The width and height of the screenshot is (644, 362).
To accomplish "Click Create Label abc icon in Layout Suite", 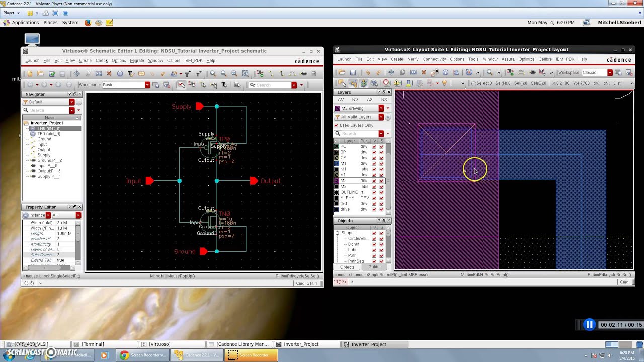I will point(521,73).
